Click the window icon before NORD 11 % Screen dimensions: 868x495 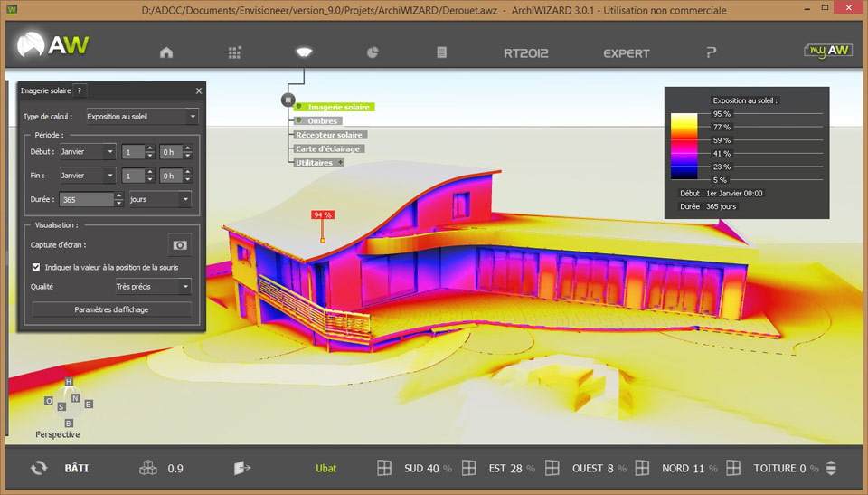(x=642, y=468)
